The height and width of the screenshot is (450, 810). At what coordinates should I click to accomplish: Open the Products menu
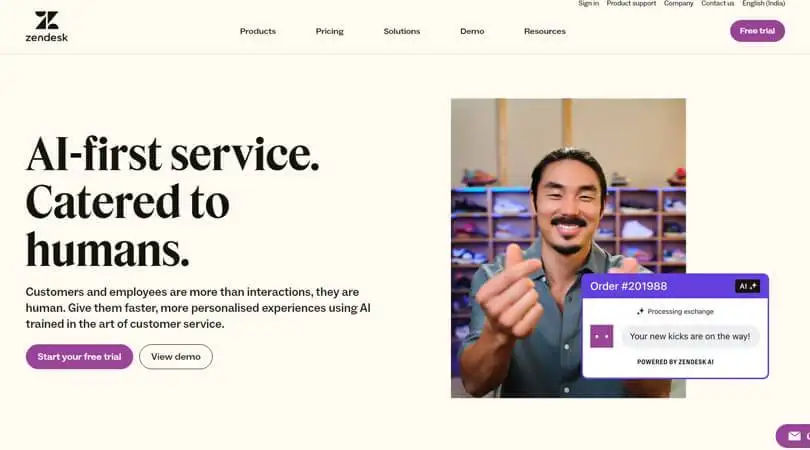tap(258, 31)
